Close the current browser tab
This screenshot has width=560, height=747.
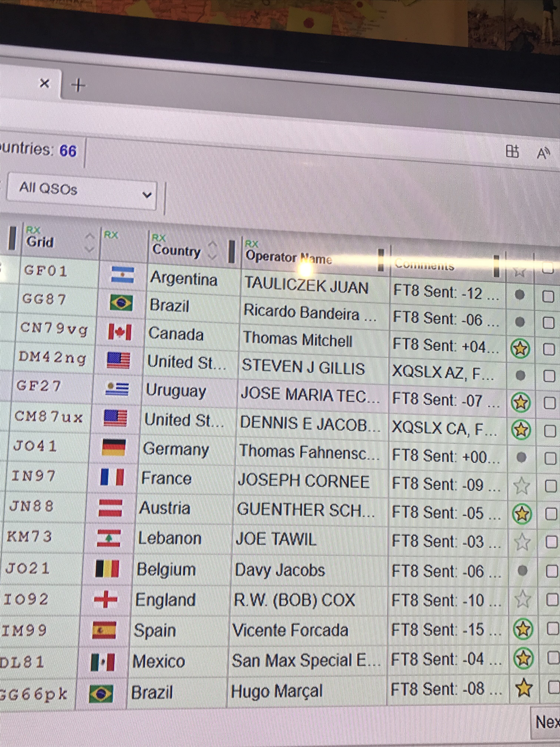click(x=45, y=83)
